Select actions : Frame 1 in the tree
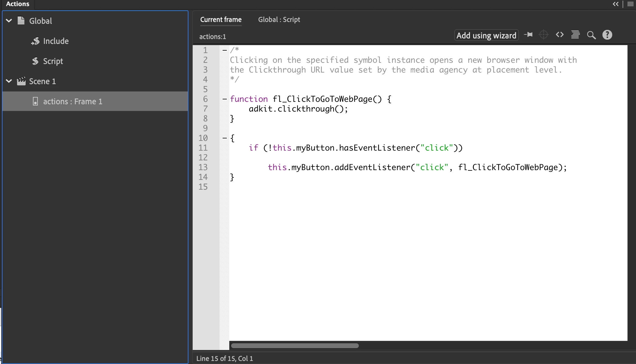This screenshot has width=636, height=364. [73, 101]
